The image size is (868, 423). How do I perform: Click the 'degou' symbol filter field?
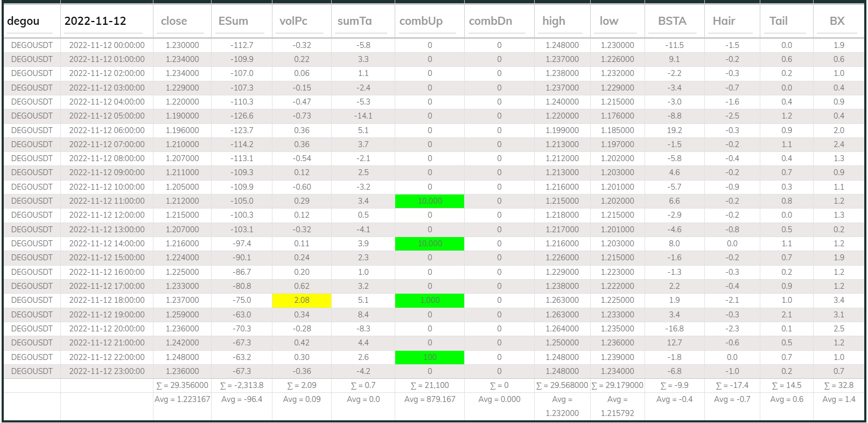31,22
